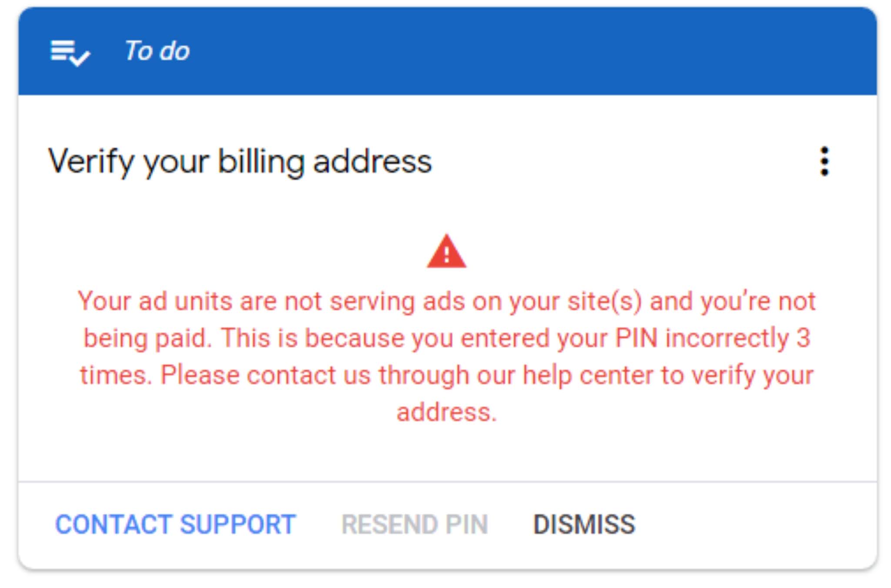
Task: Click the divider above the footer buttons
Action: (x=447, y=481)
